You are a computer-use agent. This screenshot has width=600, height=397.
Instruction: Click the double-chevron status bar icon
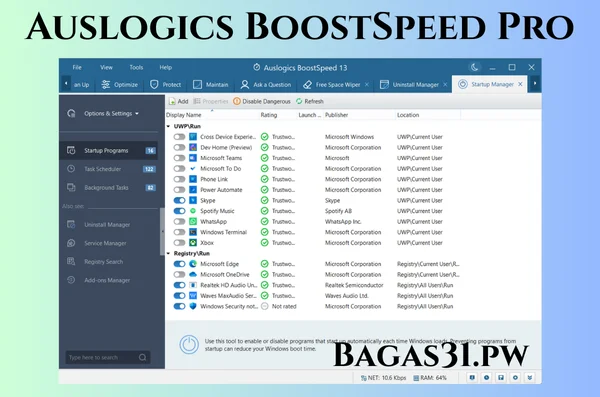(x=530, y=378)
